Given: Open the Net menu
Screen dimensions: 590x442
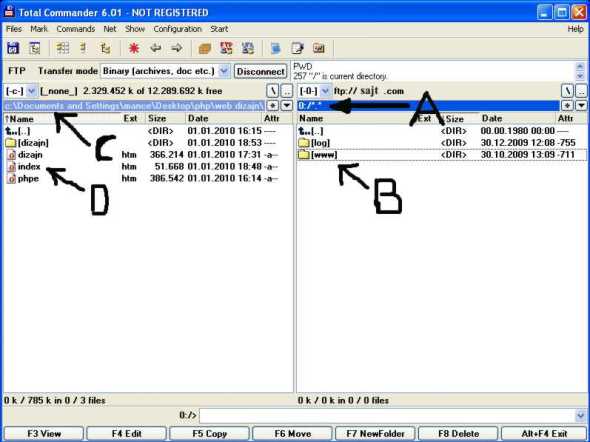Looking at the screenshot, I should [110, 29].
